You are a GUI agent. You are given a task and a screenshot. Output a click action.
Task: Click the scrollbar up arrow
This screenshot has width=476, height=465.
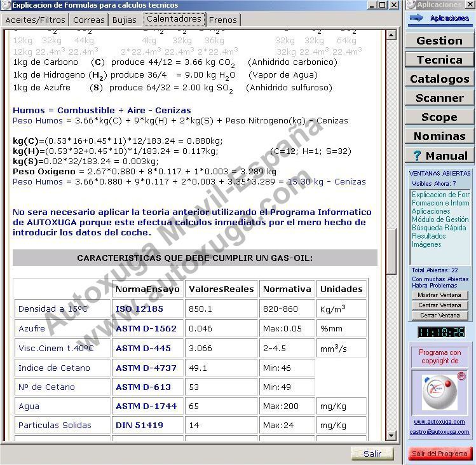391,35
